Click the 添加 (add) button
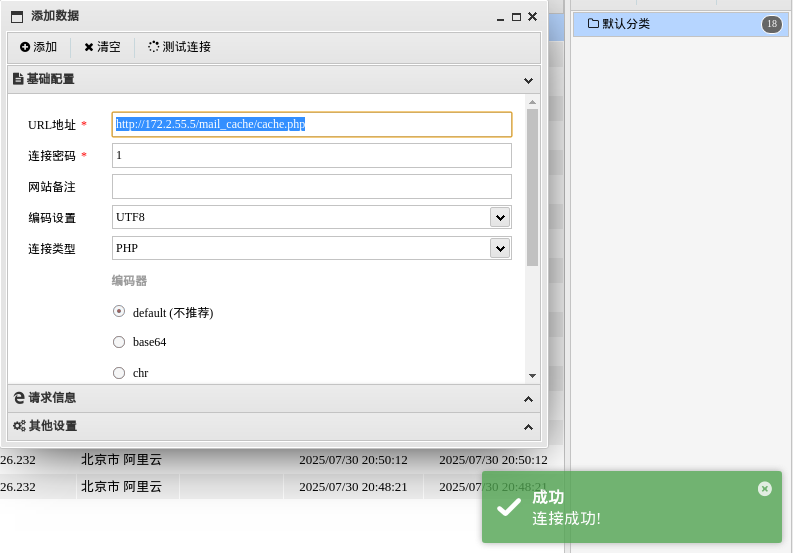This screenshot has height=553, width=793. (x=38, y=47)
